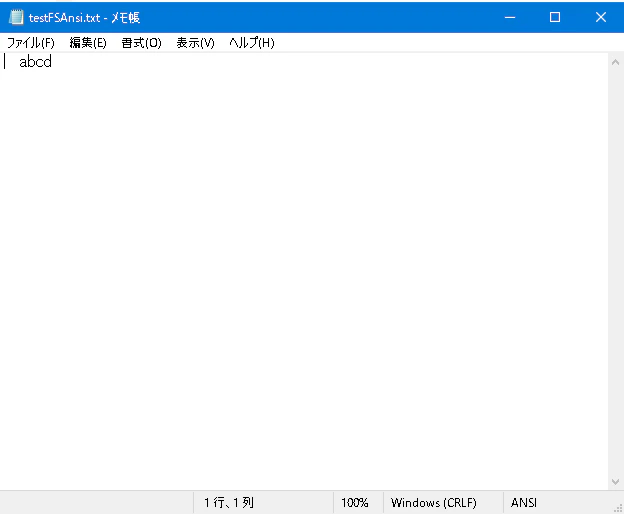
Task: Click the Windows (CRLF) status entry
Action: coord(433,502)
